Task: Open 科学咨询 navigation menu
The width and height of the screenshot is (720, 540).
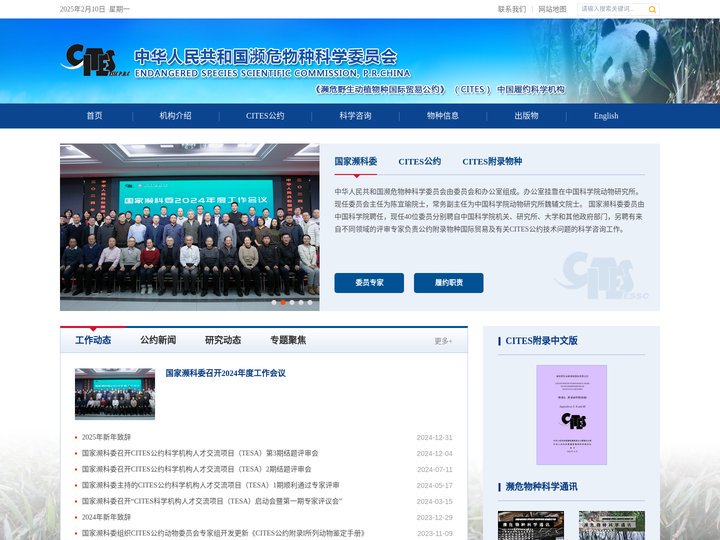Action: (x=355, y=116)
